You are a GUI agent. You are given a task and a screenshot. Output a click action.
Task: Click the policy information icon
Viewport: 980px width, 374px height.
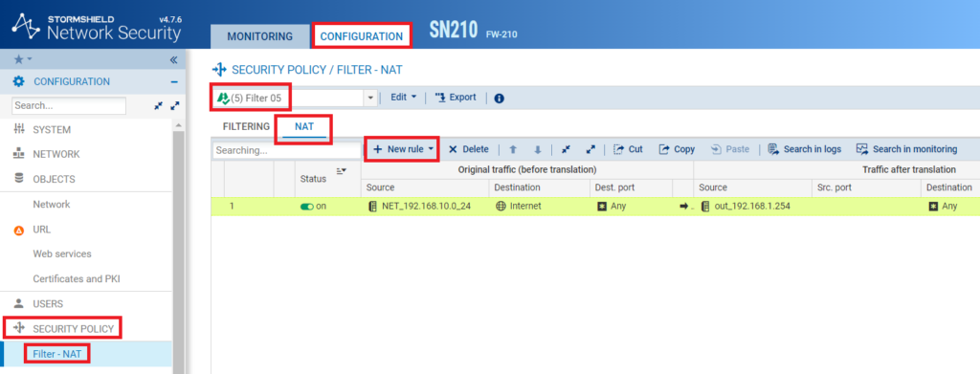click(x=499, y=98)
